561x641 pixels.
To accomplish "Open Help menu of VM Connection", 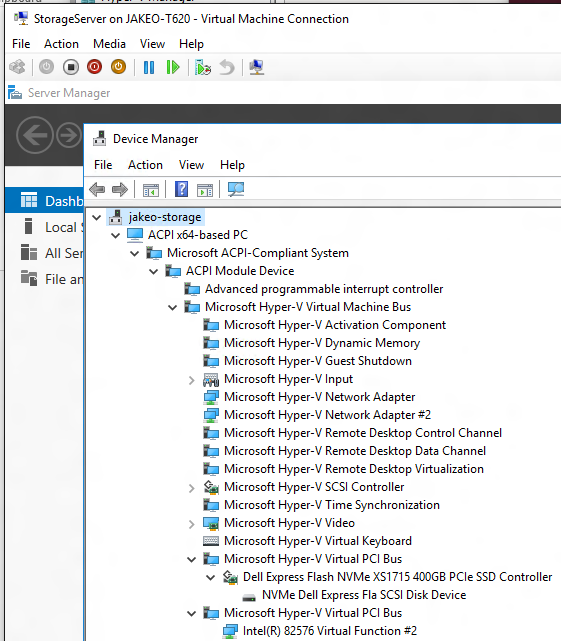I will click(x=191, y=44).
